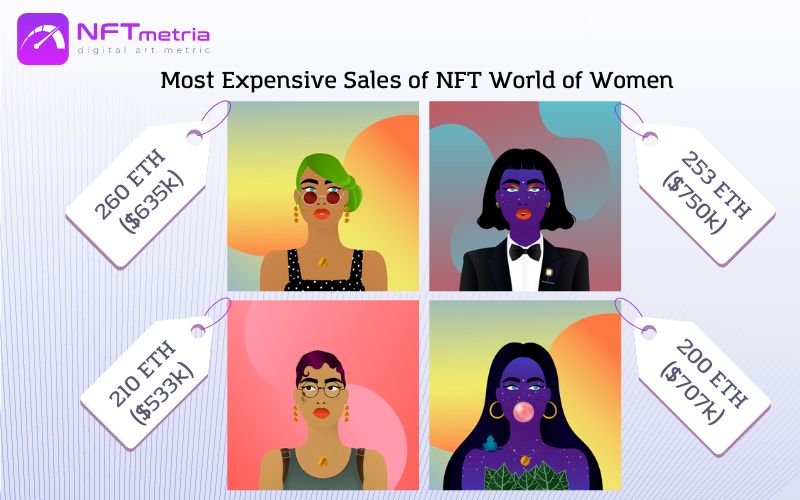The height and width of the screenshot is (500, 800).
Task: Click the 253 ETH price tag
Action: (x=705, y=194)
